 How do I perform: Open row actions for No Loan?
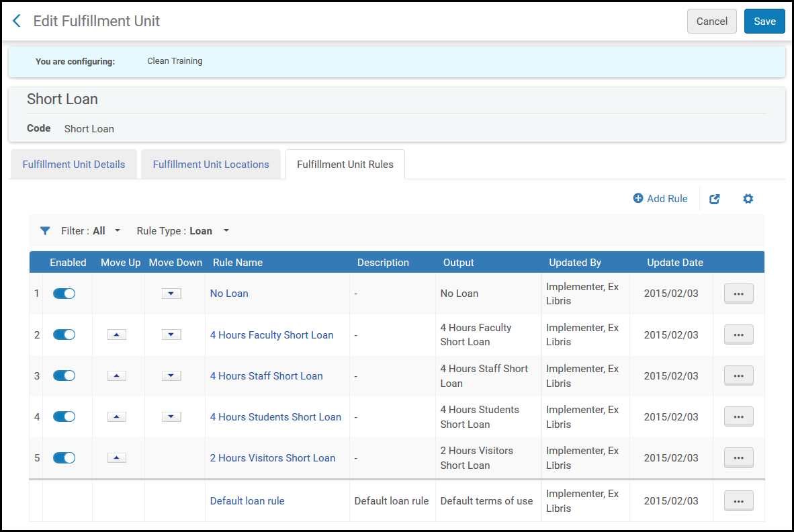(738, 294)
